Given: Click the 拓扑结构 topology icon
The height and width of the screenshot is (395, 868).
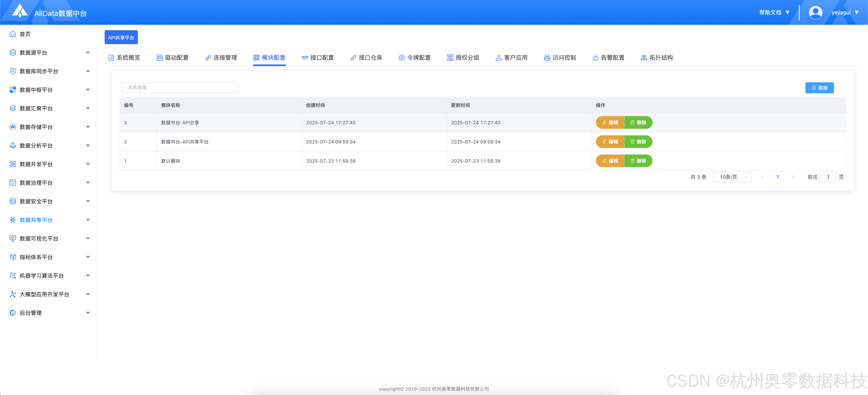Looking at the screenshot, I should point(644,58).
